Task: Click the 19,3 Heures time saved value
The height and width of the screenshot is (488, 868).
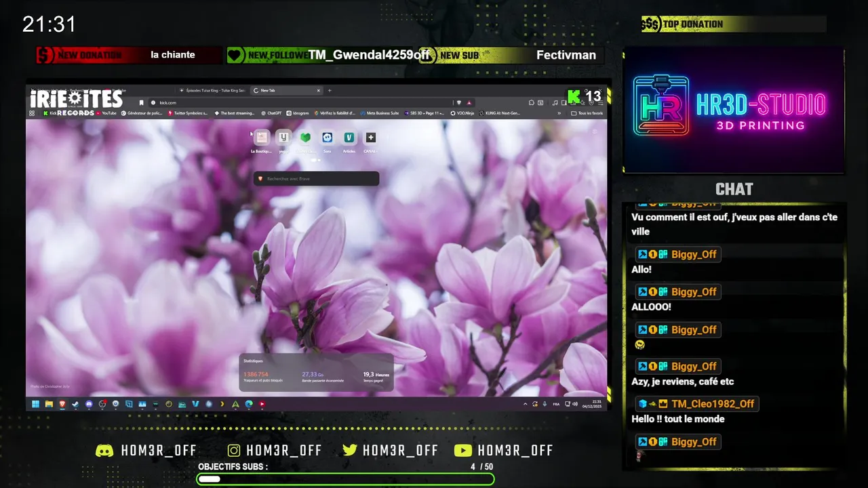Action: click(376, 374)
